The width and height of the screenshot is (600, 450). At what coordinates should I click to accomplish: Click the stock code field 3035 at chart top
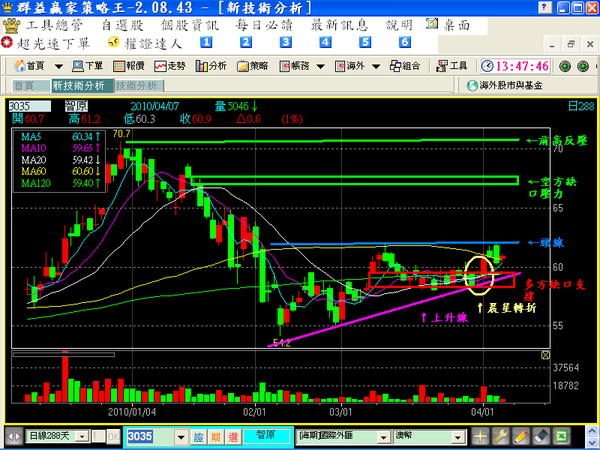coord(29,106)
